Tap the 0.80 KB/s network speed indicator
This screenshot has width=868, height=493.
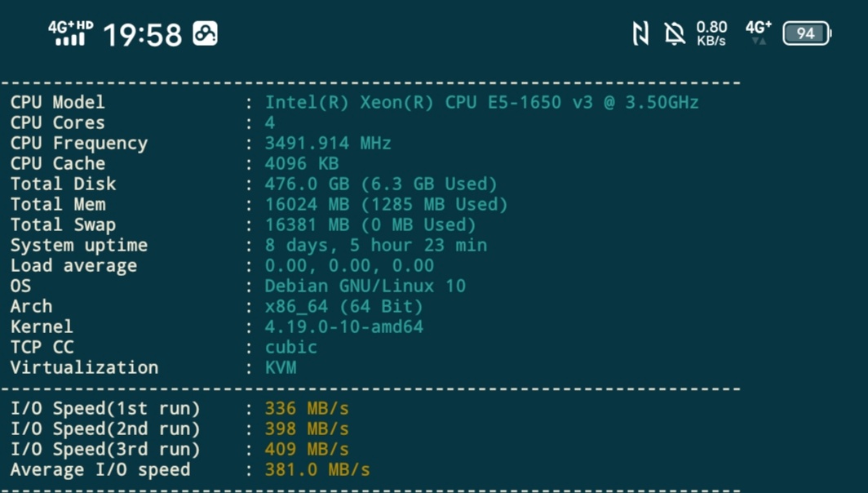pos(711,33)
